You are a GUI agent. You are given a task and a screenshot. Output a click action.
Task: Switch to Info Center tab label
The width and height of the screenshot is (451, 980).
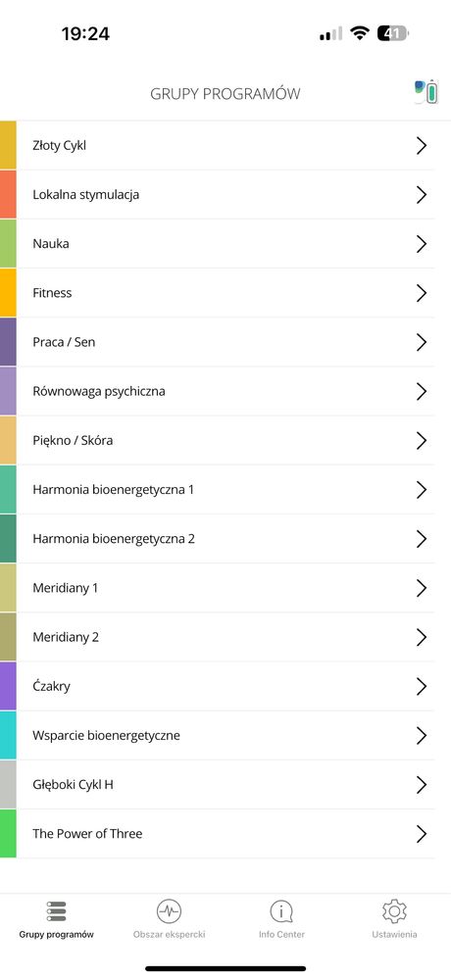[x=281, y=935]
